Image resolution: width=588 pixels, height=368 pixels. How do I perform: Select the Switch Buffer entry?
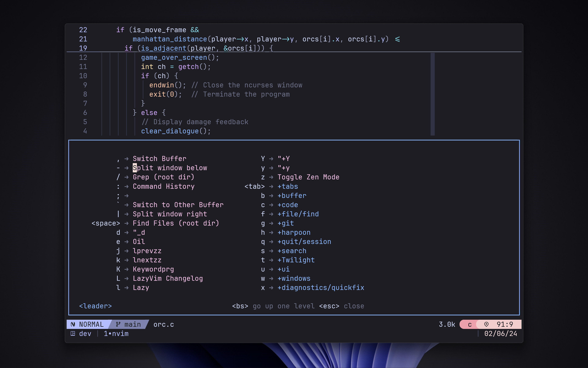(x=159, y=159)
